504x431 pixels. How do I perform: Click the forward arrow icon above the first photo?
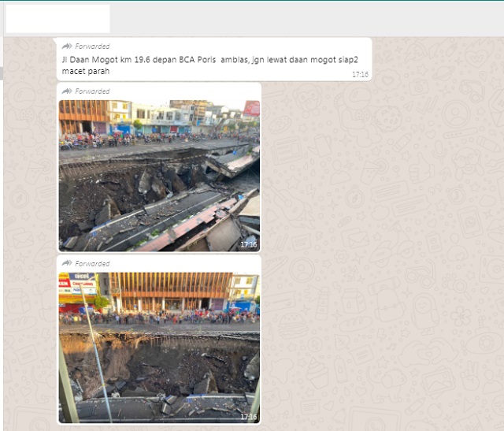point(67,91)
